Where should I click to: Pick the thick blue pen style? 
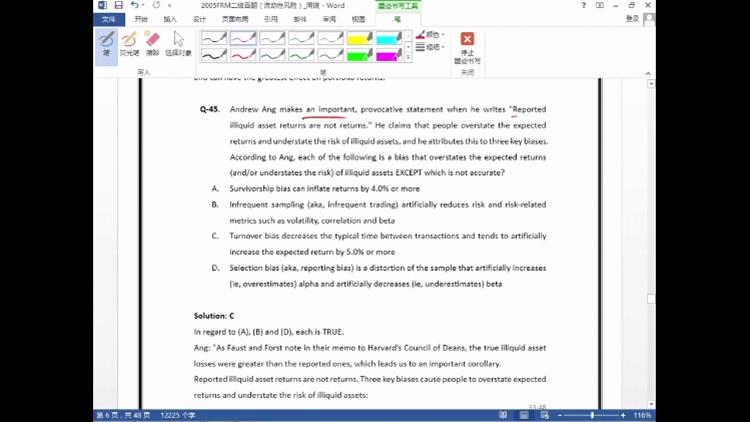click(272, 55)
